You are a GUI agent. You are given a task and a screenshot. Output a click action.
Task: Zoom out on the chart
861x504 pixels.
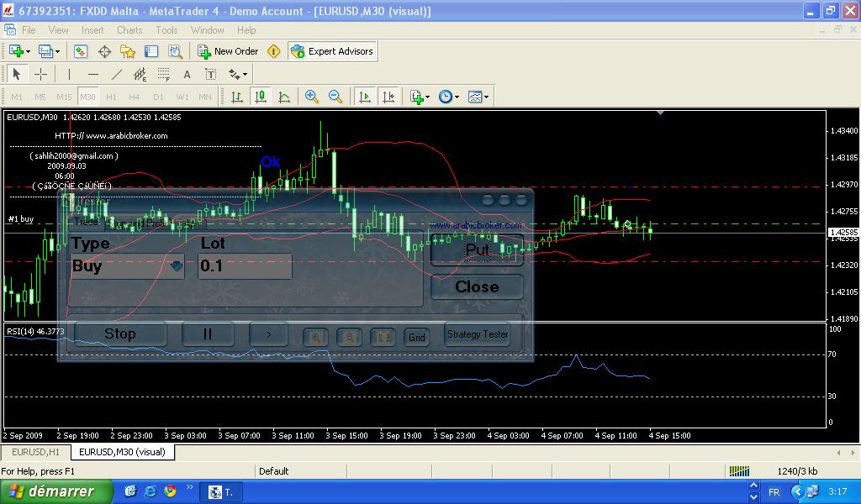[335, 97]
